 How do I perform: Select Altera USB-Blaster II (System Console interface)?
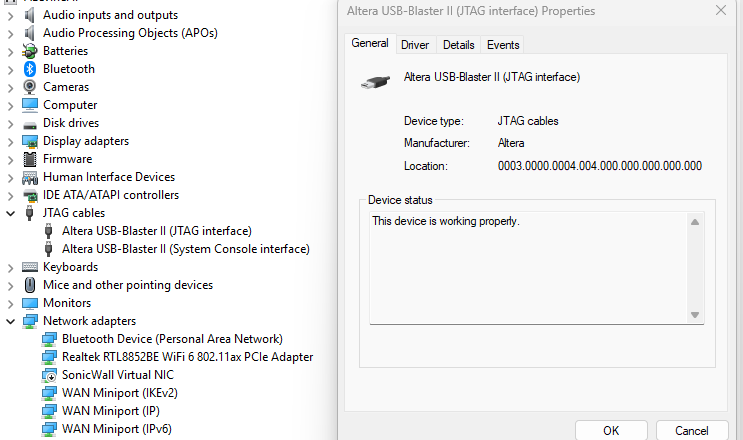(x=185, y=249)
